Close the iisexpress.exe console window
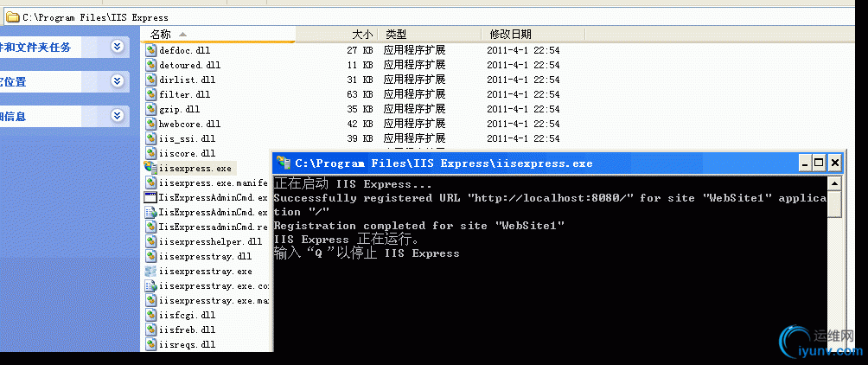 click(x=835, y=163)
